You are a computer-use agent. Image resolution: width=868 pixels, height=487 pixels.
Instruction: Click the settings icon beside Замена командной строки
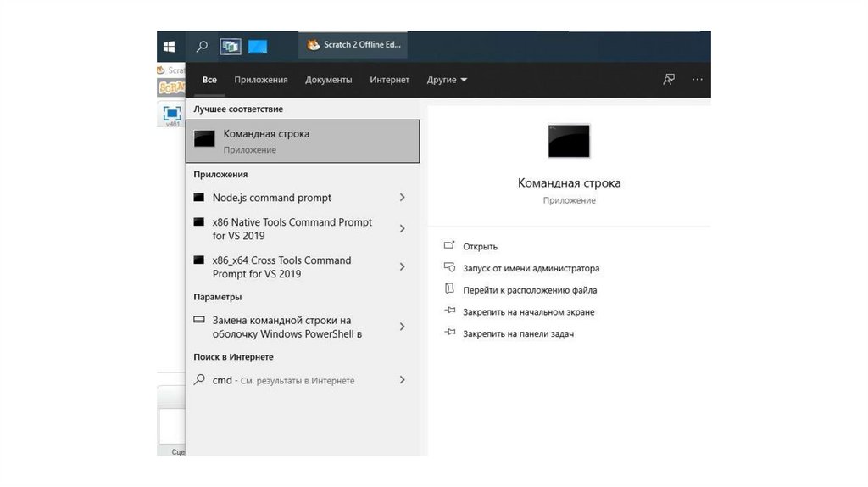[x=198, y=320]
